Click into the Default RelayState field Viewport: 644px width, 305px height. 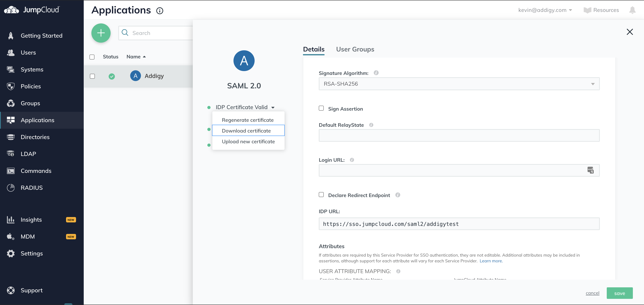click(x=459, y=135)
